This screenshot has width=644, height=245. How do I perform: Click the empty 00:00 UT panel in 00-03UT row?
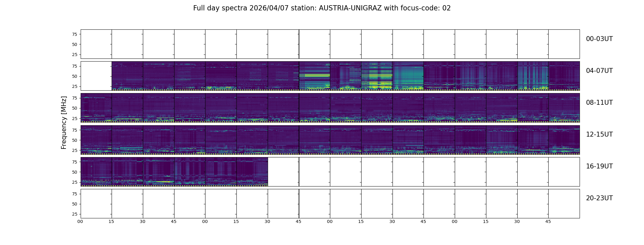coord(96,44)
